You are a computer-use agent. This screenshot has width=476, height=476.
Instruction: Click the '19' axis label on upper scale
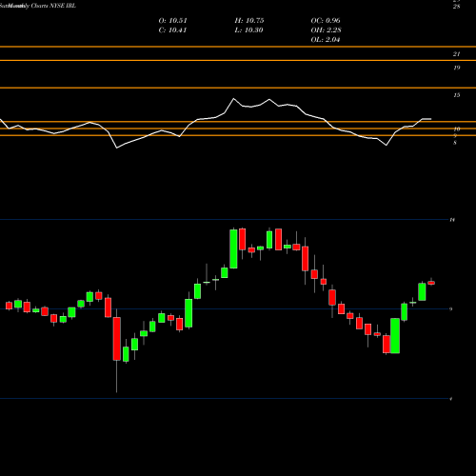(456, 68)
